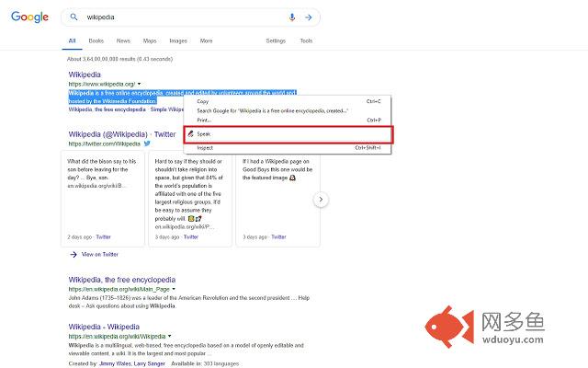Advance tweet carousel with right chevron
Image resolution: width=588 pixels, height=368 pixels.
pyautogui.click(x=321, y=200)
